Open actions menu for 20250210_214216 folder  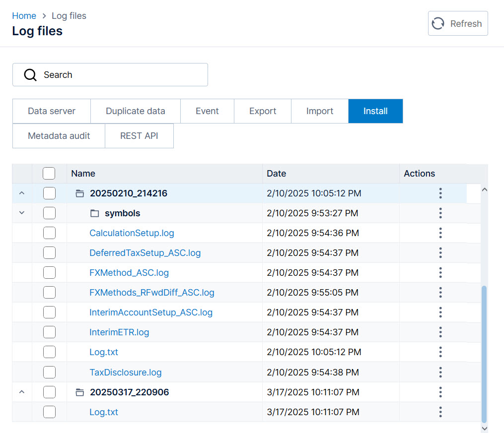[440, 193]
